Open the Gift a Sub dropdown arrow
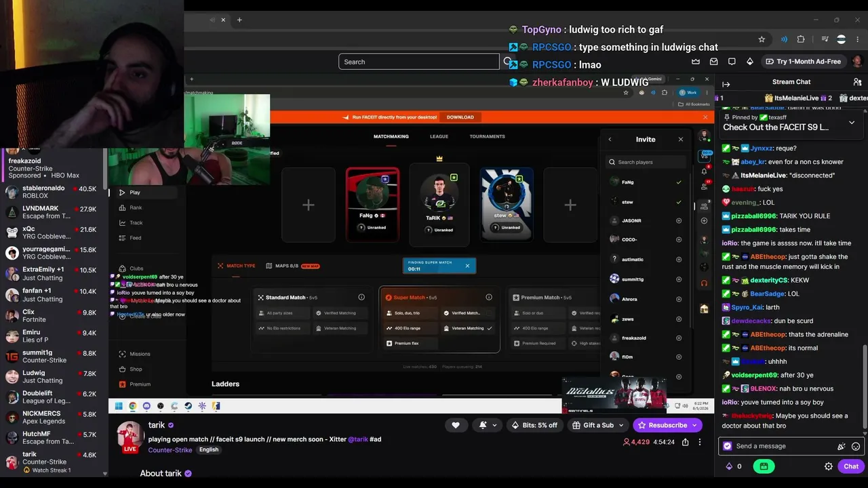868x488 pixels. click(x=620, y=426)
